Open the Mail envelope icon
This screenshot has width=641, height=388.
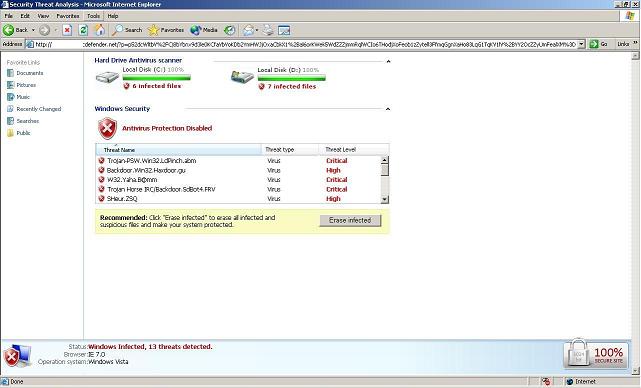coord(248,30)
